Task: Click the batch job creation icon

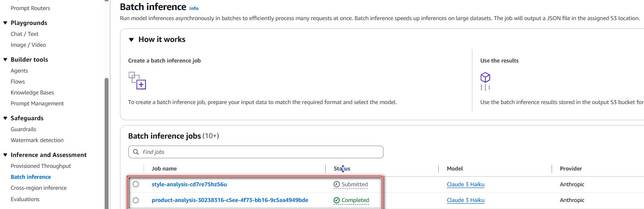Action: pyautogui.click(x=137, y=80)
